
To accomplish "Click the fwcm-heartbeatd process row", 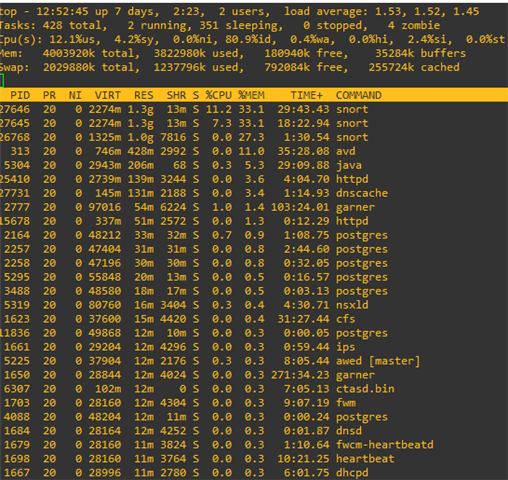I will click(254, 445).
